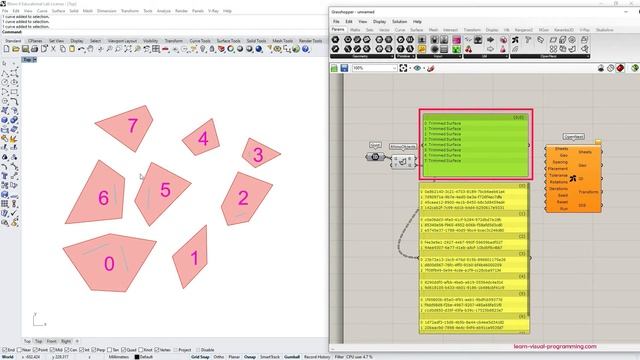Image resolution: width=640 pixels, height=360 pixels.
Task: Click the light bulb icon in Rhino toolbar
Action: 203,49
